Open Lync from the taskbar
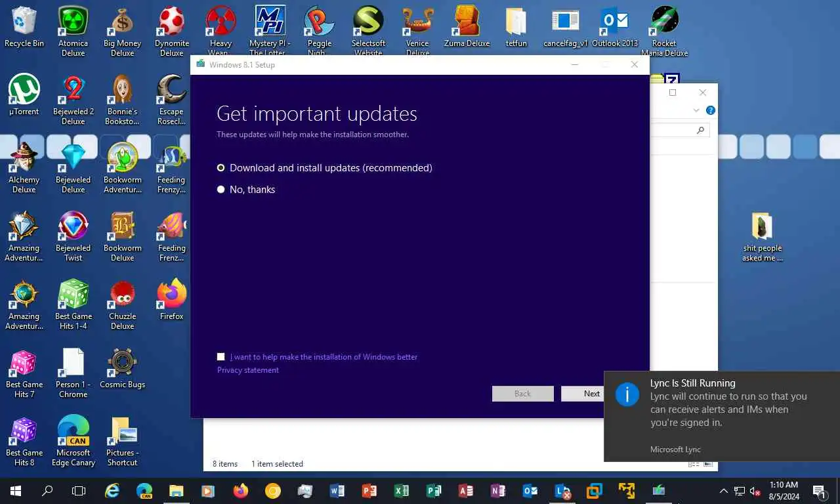This screenshot has width=840, height=504. 562,491
